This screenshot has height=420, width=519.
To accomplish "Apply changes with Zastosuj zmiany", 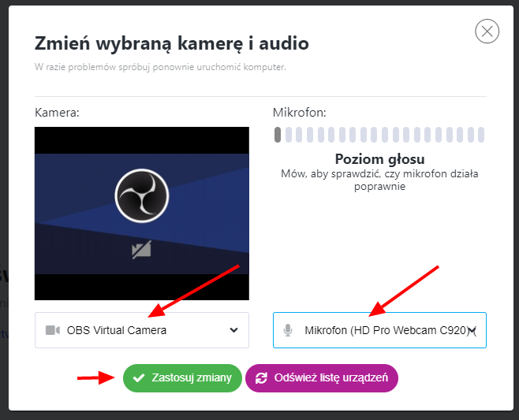I will point(182,378).
